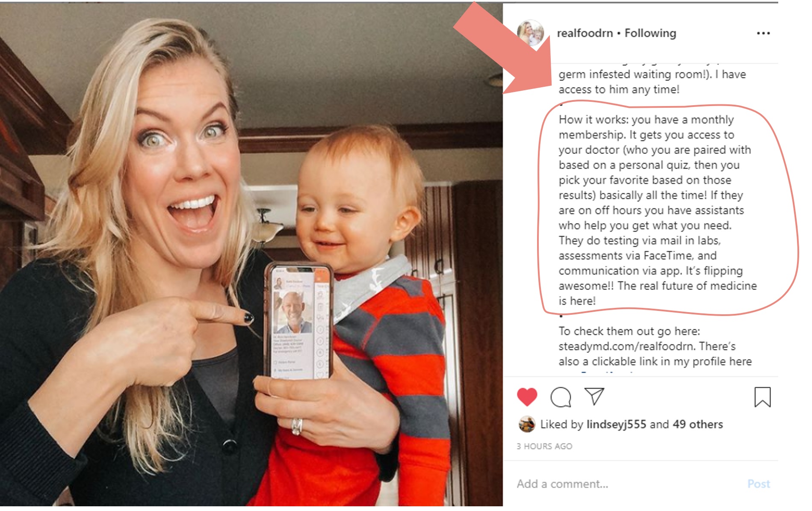
Task: Submit comment with the Post button
Action: click(x=759, y=484)
